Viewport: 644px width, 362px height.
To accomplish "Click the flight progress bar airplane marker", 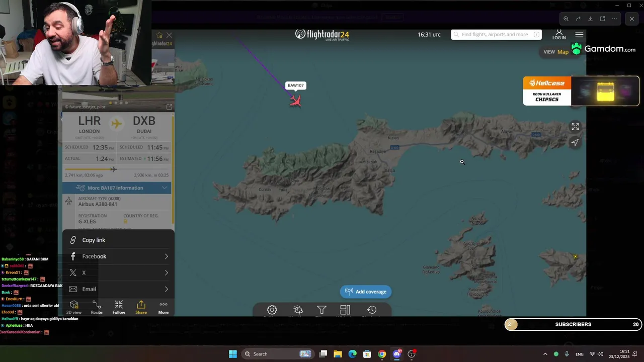I will pos(113,169).
